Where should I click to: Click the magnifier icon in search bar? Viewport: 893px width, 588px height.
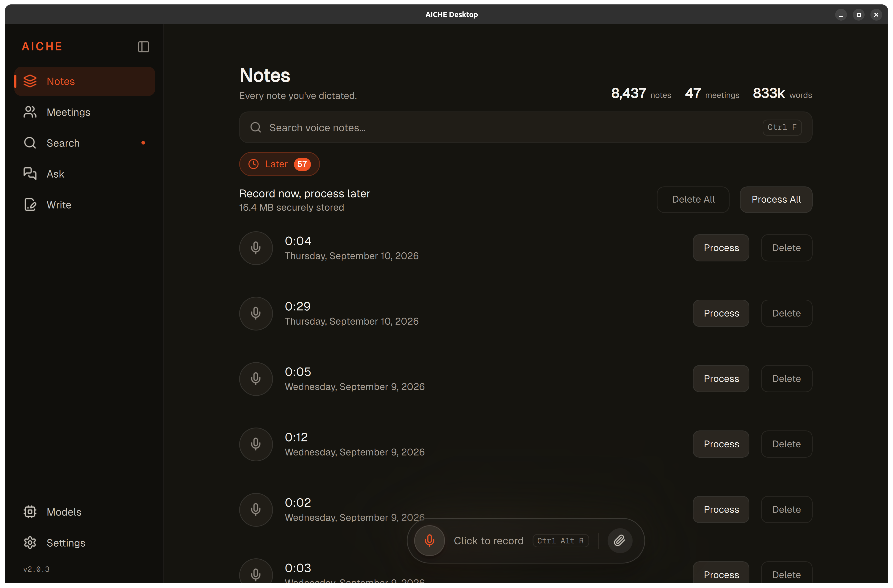256,127
